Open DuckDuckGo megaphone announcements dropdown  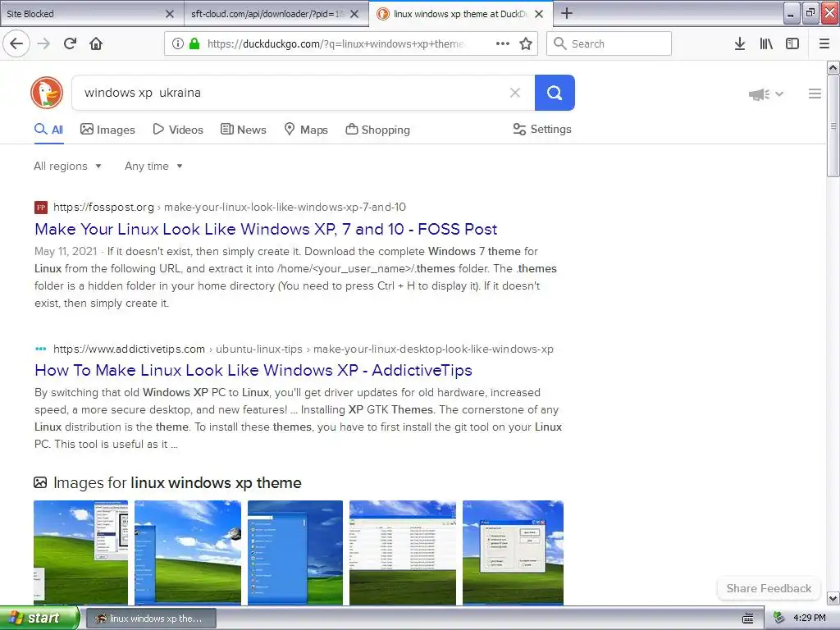click(766, 94)
